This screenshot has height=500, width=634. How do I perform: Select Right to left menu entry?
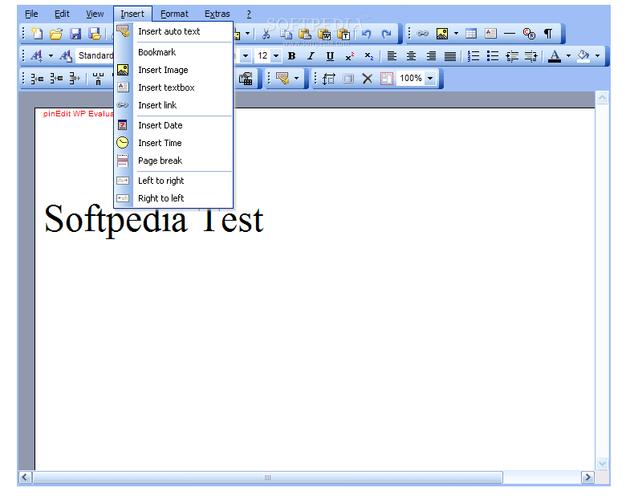coord(173,198)
